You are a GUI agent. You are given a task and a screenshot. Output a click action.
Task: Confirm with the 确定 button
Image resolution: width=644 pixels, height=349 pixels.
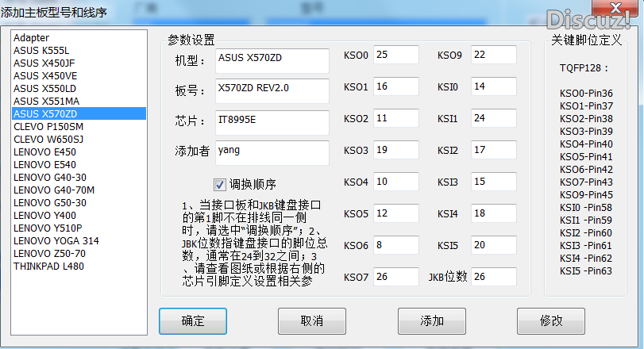point(193,321)
